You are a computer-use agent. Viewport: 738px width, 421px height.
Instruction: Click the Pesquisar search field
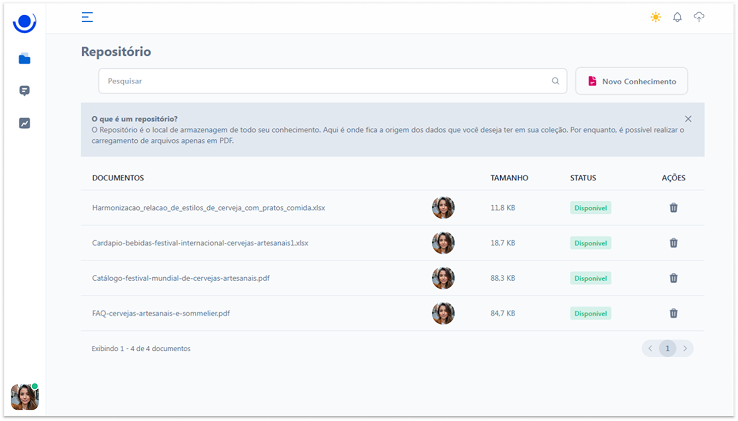pos(325,81)
